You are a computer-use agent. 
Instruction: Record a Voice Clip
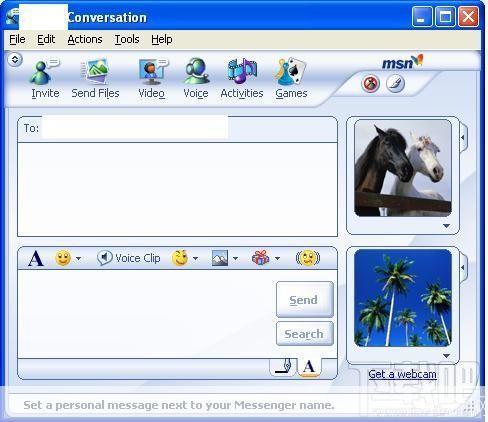129,258
